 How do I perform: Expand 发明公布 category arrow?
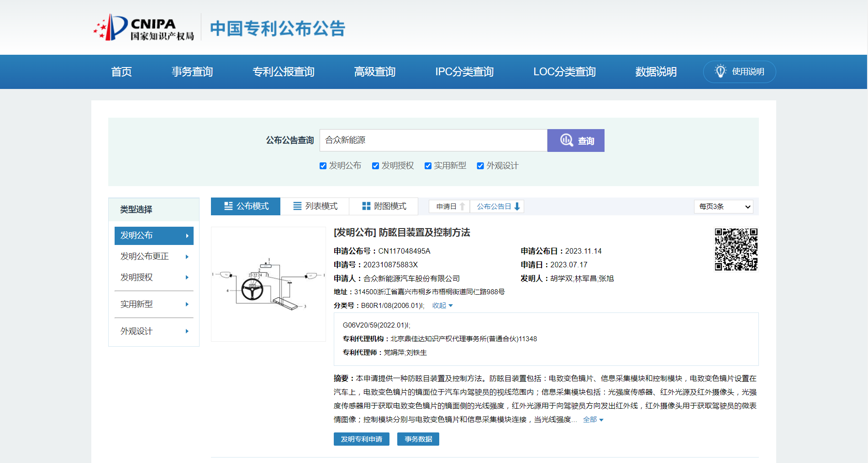click(x=187, y=236)
